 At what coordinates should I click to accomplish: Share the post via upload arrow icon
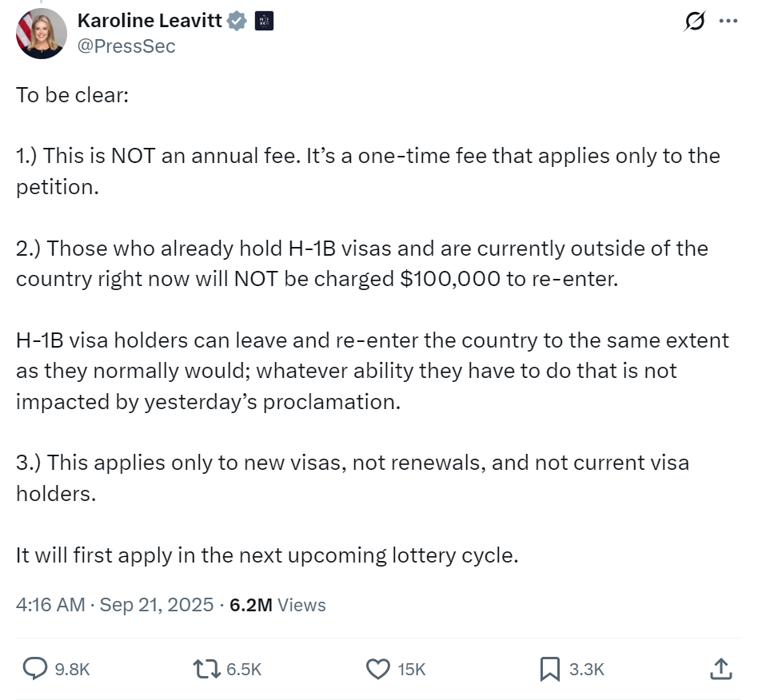coord(721,669)
